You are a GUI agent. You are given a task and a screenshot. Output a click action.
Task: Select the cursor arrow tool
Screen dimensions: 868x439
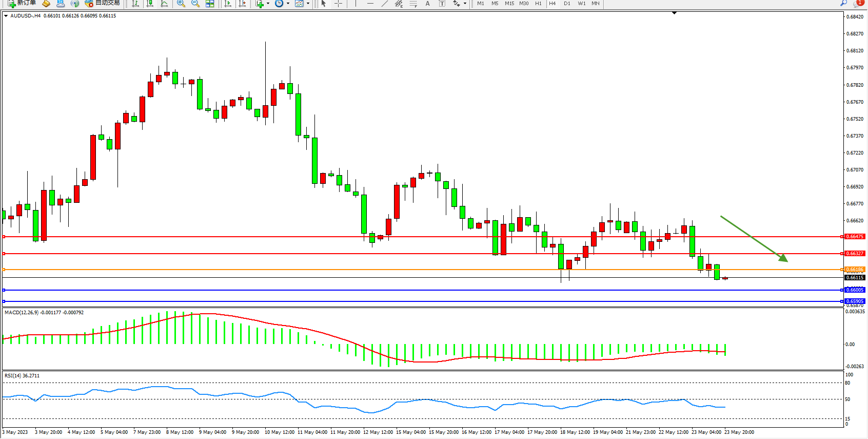[x=324, y=4]
